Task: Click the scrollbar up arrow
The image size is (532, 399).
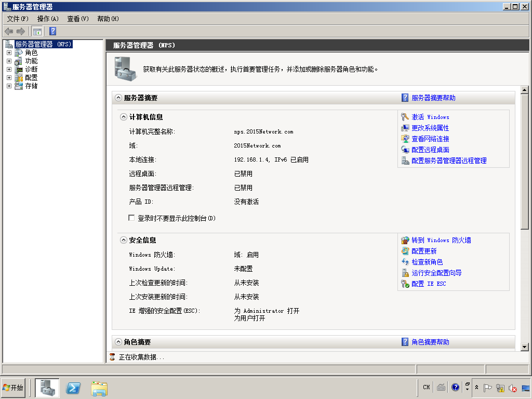Action: click(x=525, y=90)
